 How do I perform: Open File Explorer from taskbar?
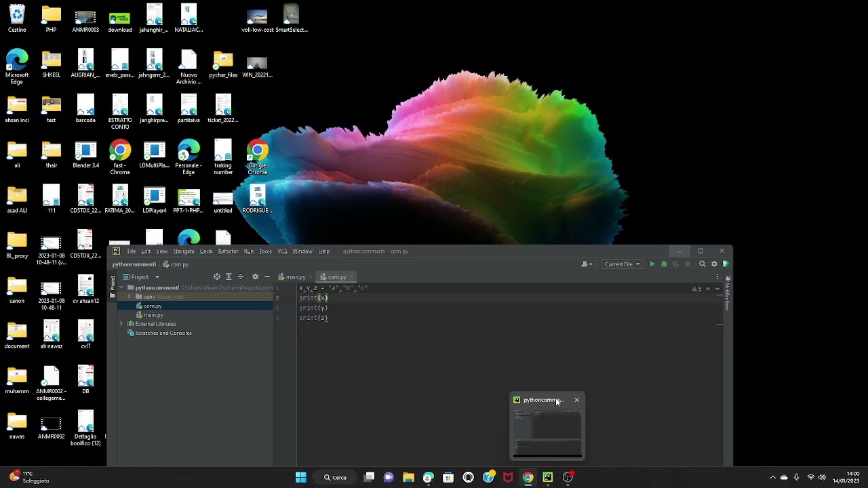(408, 477)
